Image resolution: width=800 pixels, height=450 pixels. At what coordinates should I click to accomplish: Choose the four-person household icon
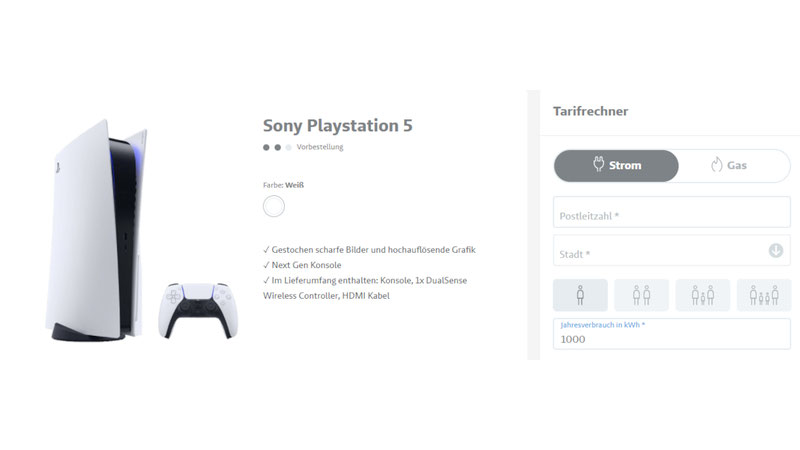pyautogui.click(x=764, y=295)
